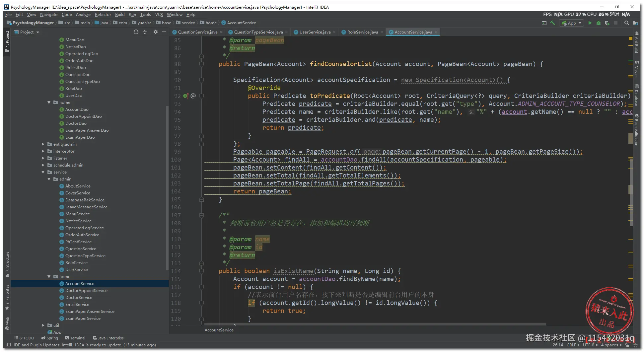Toggle the Maven tool window on right sidebar
This screenshot has width=644, height=352.
pos(636,69)
